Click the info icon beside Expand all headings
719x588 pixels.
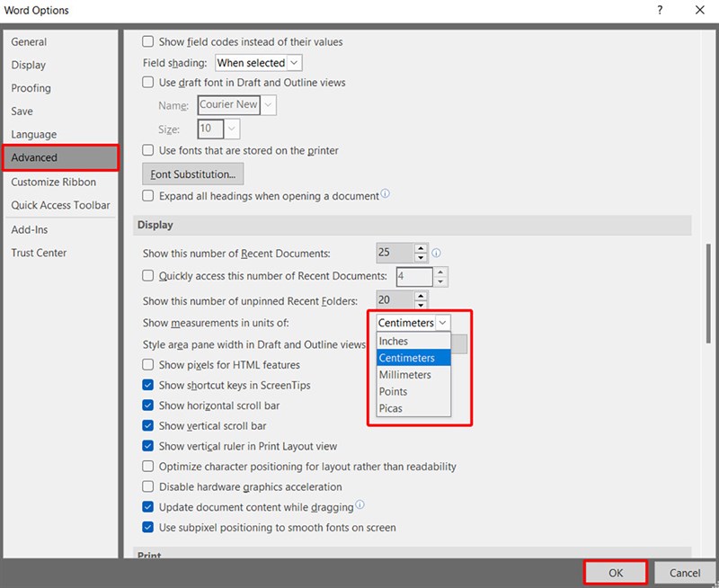(385, 195)
